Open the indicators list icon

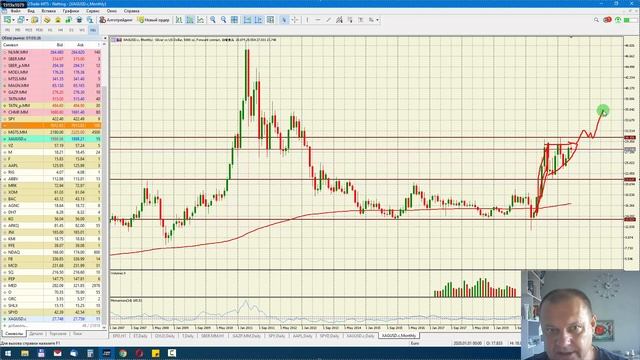pos(270,20)
